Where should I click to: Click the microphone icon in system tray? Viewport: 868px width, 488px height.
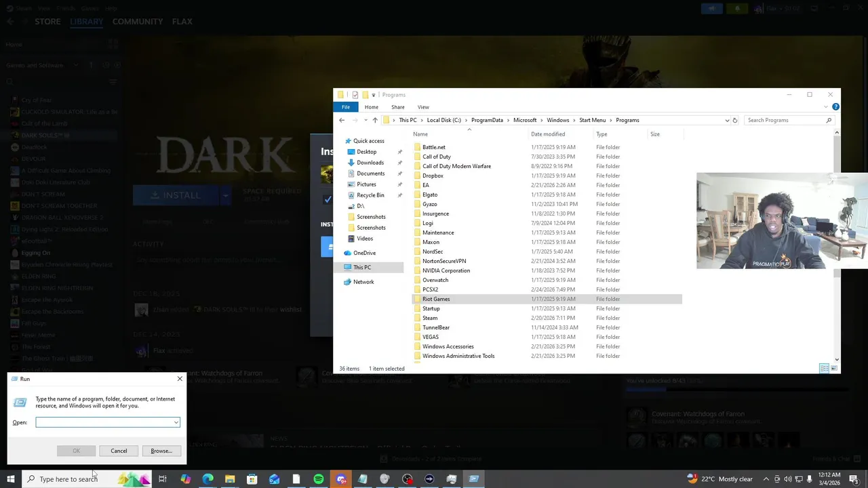(x=809, y=479)
